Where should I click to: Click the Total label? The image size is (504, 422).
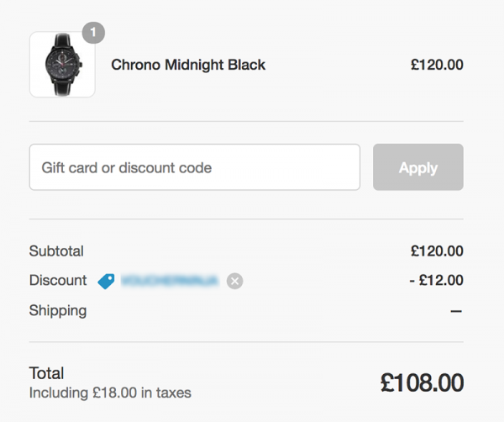point(46,373)
